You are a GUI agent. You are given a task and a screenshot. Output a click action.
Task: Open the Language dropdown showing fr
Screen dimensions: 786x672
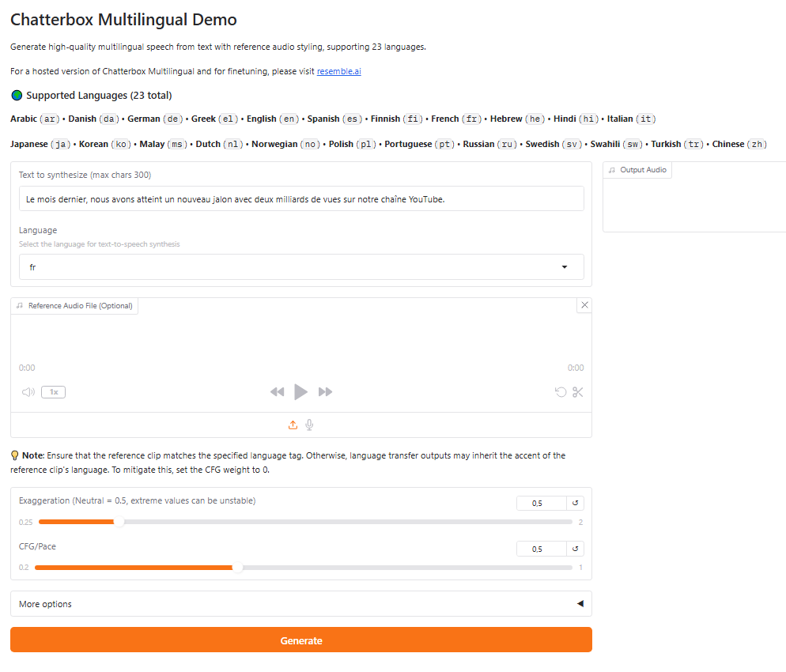(x=301, y=267)
